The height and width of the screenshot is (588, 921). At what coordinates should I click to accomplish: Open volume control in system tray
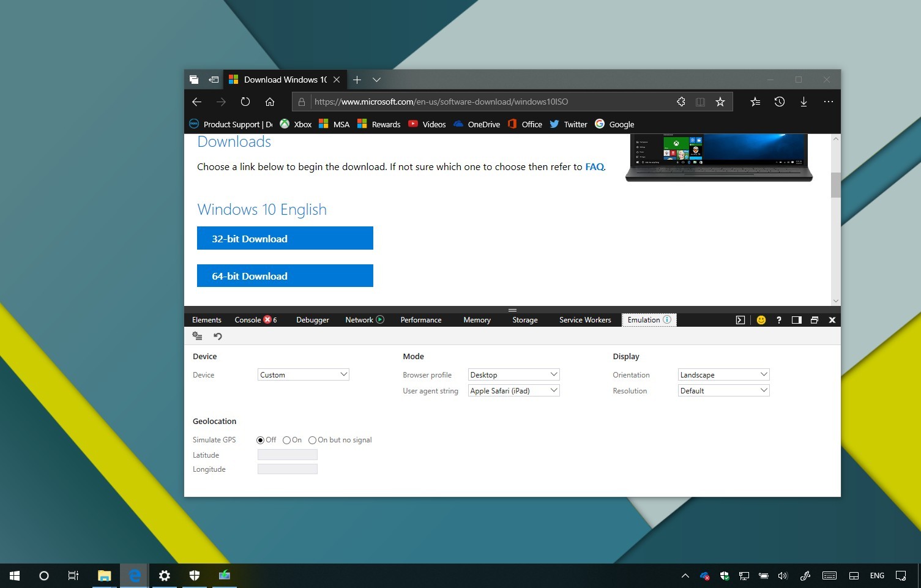783,576
